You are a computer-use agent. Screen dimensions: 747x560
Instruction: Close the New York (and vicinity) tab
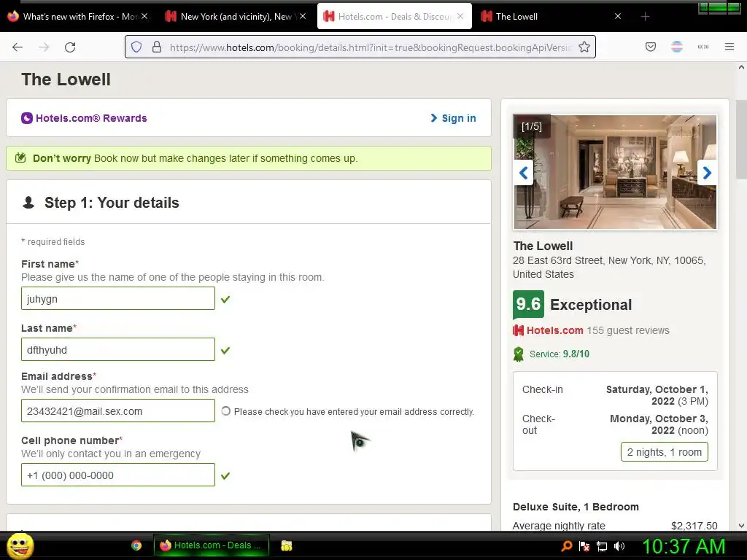click(303, 16)
